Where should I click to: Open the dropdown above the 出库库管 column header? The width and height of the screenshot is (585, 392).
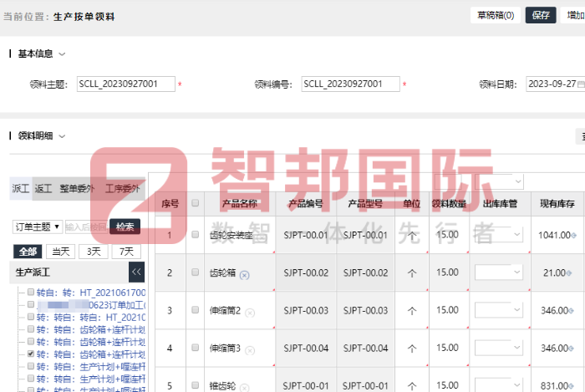tap(499, 181)
